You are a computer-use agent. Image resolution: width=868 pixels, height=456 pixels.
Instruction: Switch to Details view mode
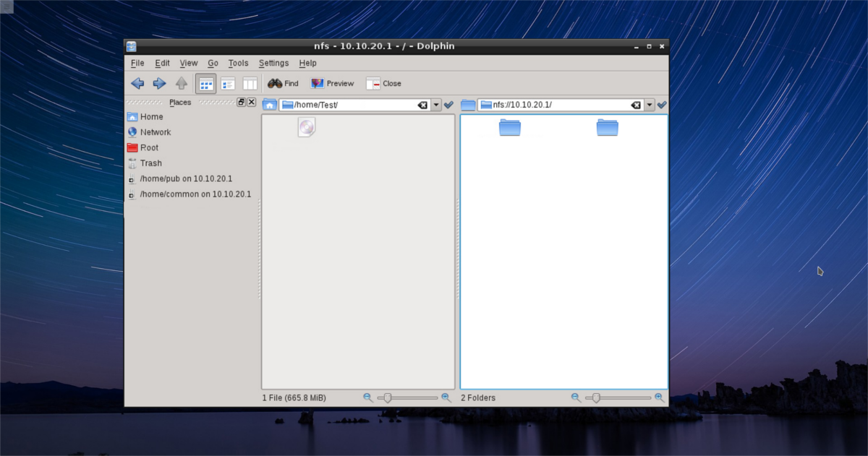[228, 84]
